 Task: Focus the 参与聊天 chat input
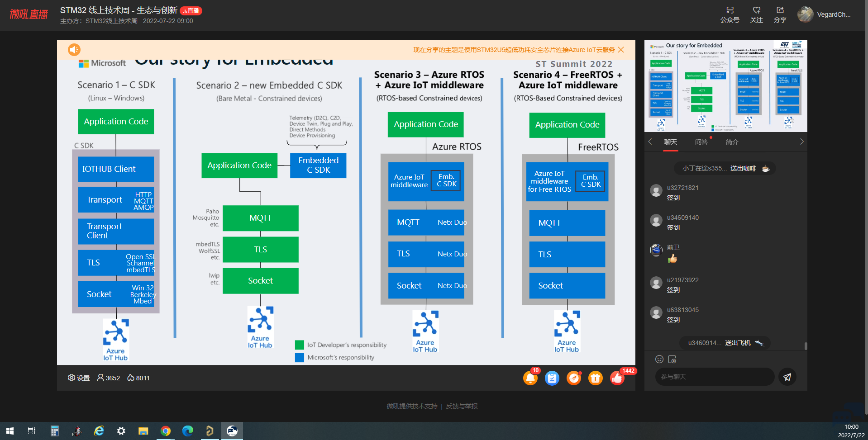click(715, 377)
